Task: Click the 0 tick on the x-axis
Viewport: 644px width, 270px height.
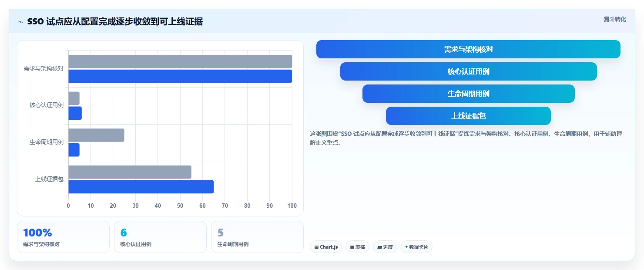Action: tap(68, 206)
